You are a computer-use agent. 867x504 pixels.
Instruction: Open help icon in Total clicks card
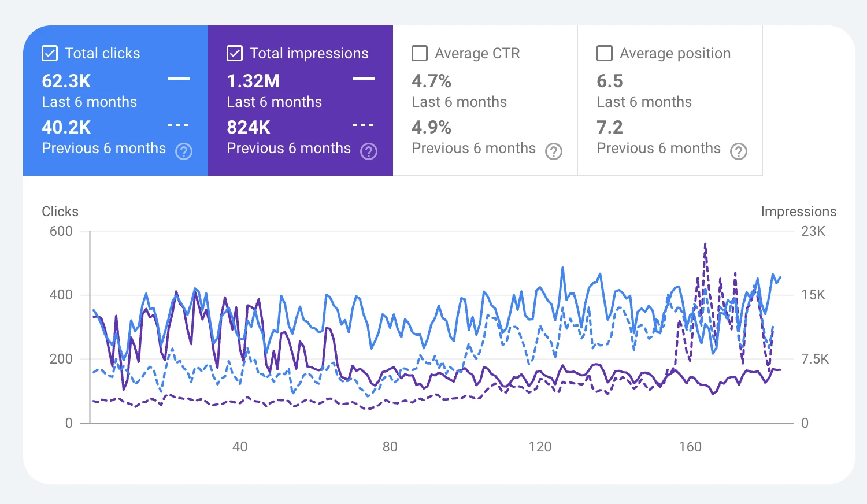184,151
